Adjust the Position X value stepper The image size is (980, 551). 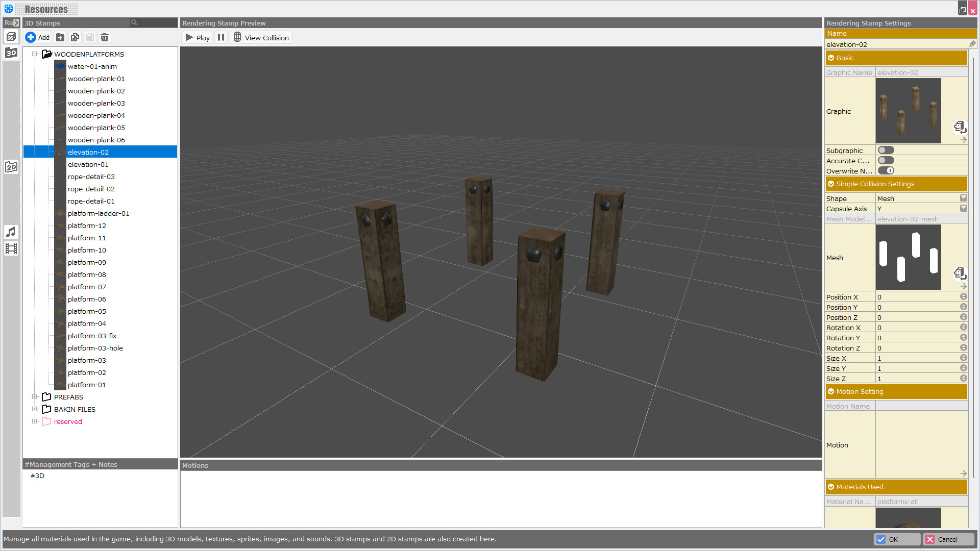point(964,296)
